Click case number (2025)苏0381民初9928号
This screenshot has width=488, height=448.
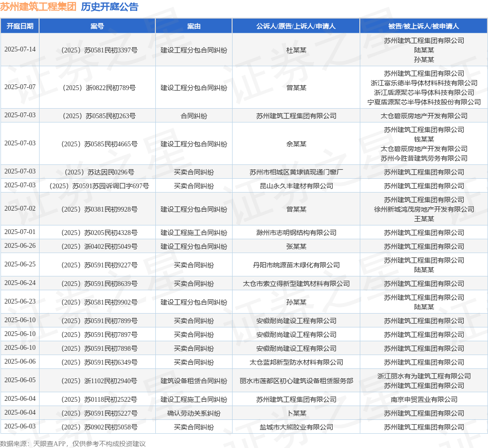(x=99, y=209)
